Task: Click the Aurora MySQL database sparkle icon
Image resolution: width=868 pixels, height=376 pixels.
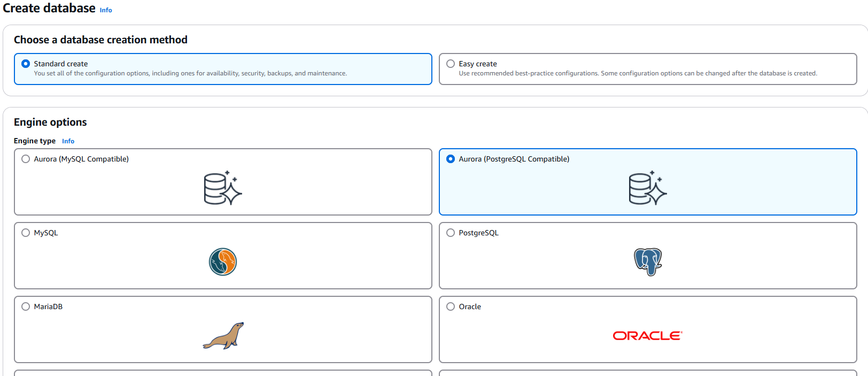Action: coord(223,188)
